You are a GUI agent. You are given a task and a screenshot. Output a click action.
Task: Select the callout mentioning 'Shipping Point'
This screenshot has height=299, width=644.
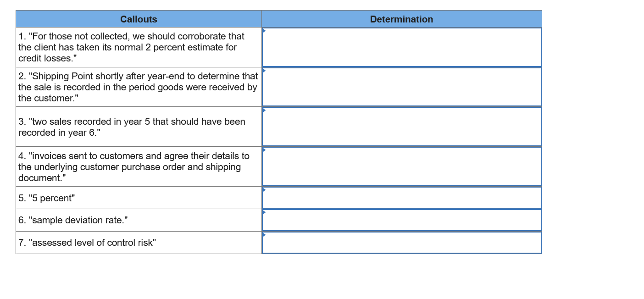(138, 87)
